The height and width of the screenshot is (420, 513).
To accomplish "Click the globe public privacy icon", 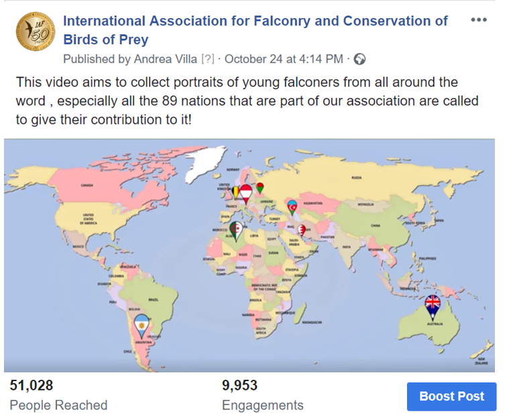I will pos(360,59).
